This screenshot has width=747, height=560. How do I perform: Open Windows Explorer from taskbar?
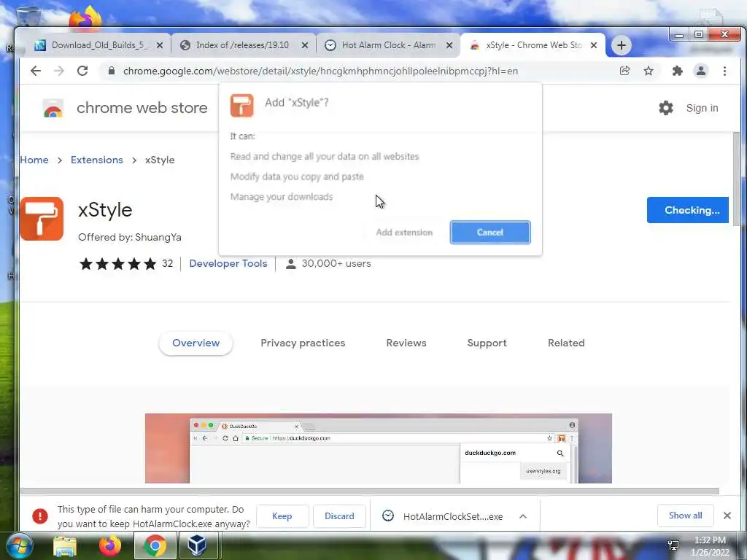pos(65,547)
